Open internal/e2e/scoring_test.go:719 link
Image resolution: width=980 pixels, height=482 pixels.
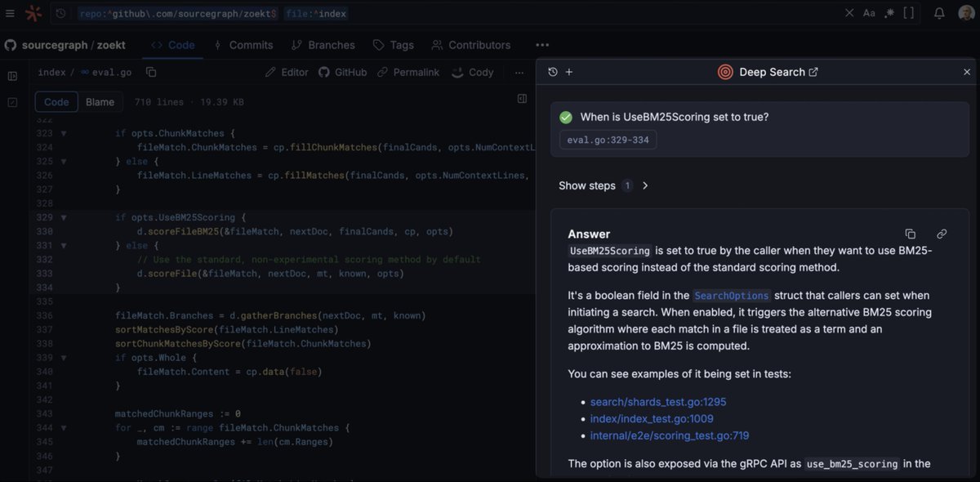tap(670, 435)
